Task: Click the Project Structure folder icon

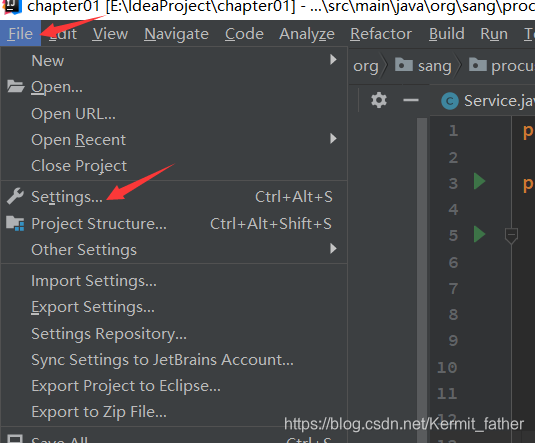Action: [15, 223]
